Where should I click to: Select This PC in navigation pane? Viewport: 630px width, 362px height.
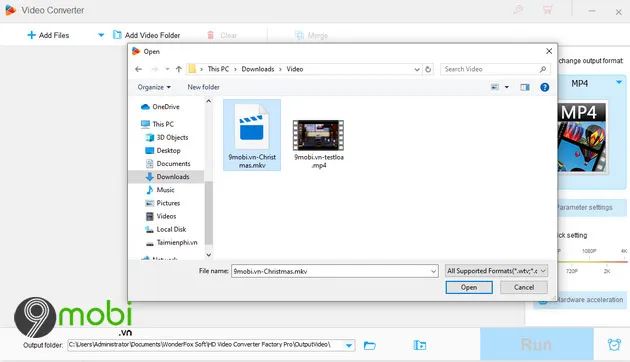(x=157, y=124)
